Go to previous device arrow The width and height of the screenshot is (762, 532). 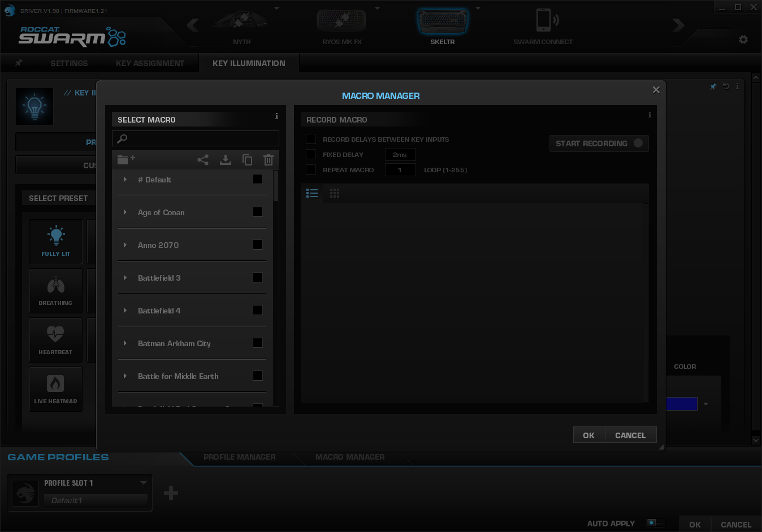coord(193,25)
